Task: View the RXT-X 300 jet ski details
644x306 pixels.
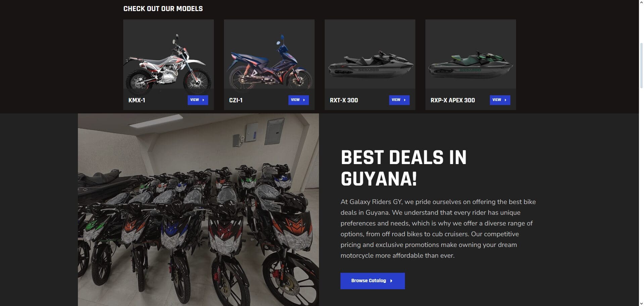Action: (399, 100)
